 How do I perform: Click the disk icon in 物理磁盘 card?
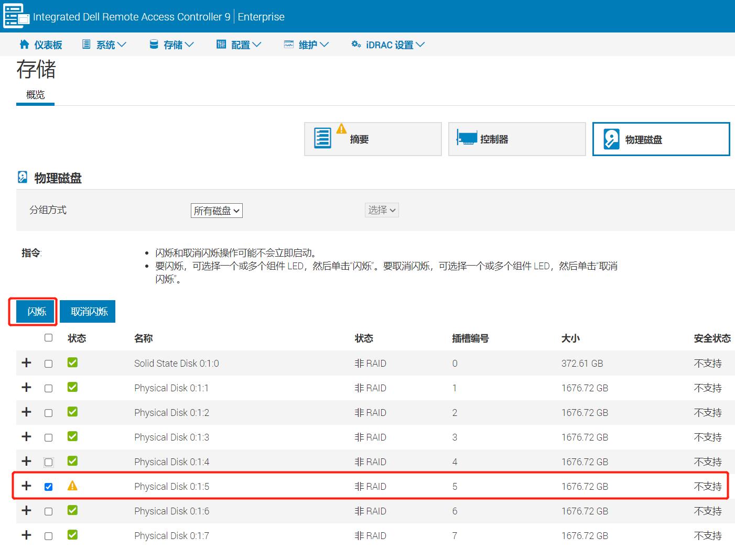pyautogui.click(x=611, y=139)
